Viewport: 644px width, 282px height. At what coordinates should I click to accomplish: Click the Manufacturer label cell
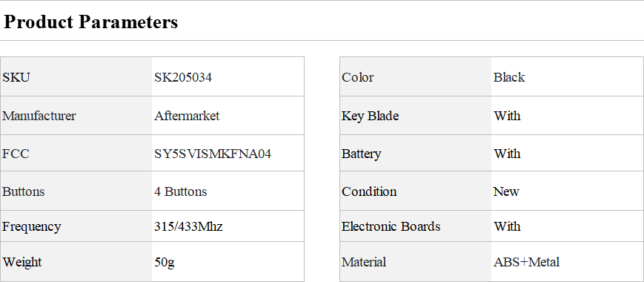(x=76, y=116)
